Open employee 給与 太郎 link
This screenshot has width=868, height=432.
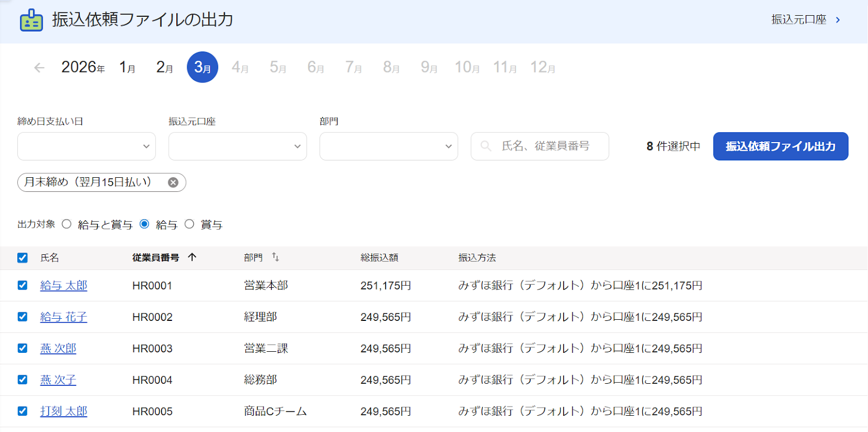click(63, 285)
